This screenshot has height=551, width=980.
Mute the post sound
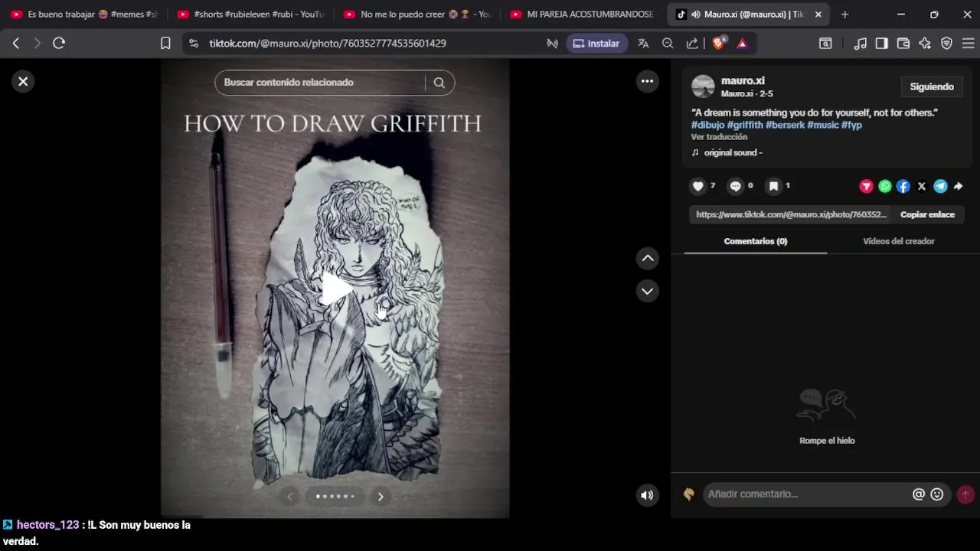click(x=648, y=495)
